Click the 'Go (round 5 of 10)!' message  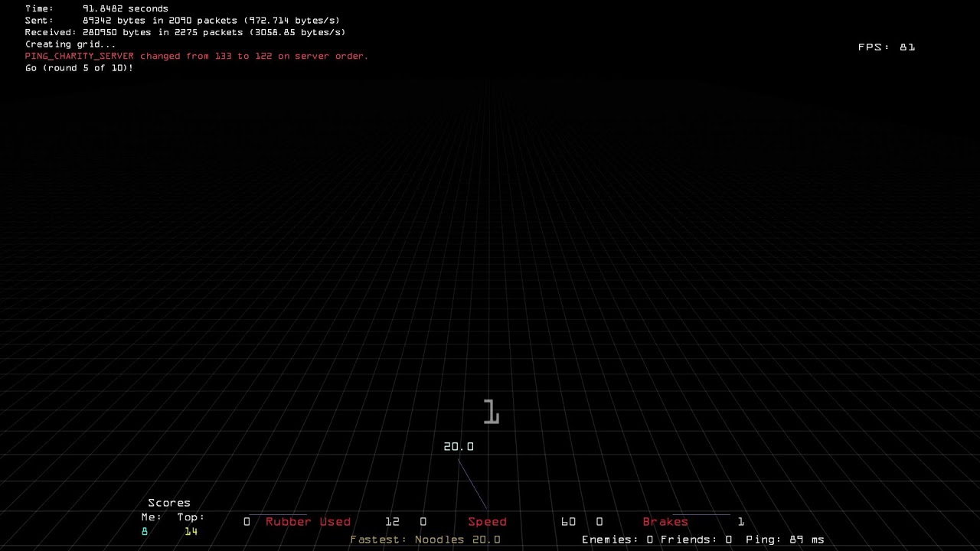(79, 68)
